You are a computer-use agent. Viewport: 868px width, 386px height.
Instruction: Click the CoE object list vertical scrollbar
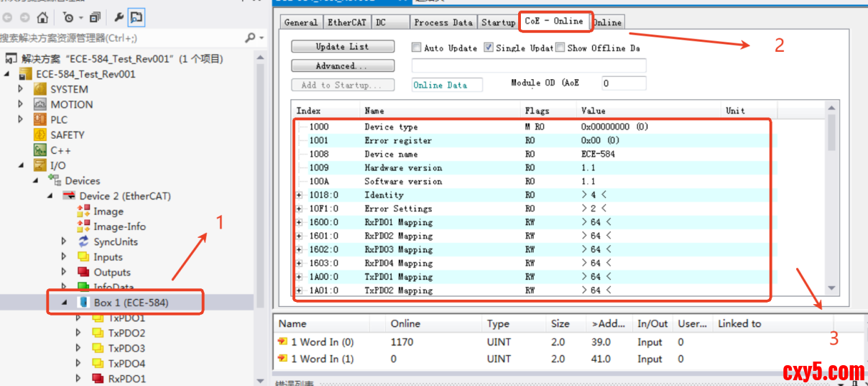pos(832,201)
